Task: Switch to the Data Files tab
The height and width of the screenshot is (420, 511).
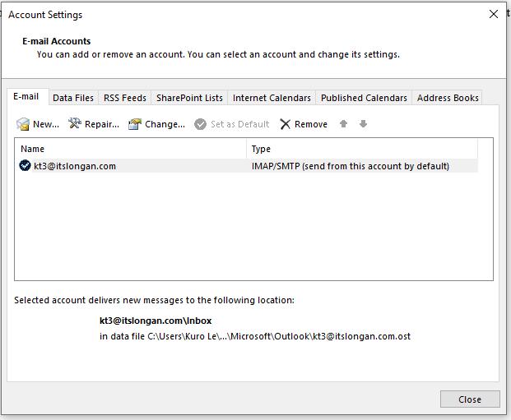Action: [73, 98]
